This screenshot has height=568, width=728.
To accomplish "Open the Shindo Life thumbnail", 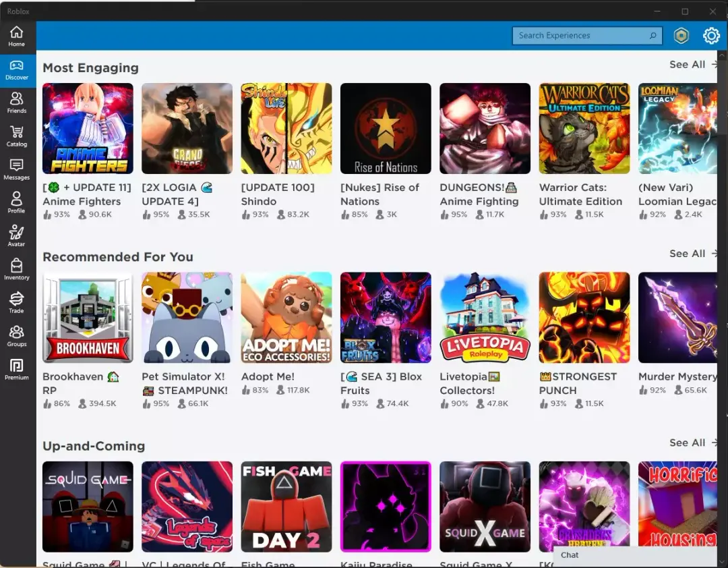I will click(286, 129).
